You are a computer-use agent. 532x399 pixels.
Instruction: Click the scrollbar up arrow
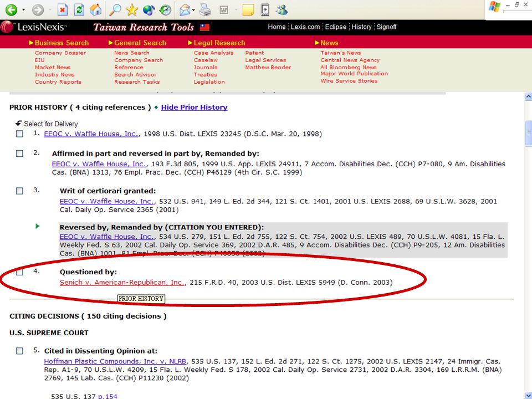coord(528,96)
